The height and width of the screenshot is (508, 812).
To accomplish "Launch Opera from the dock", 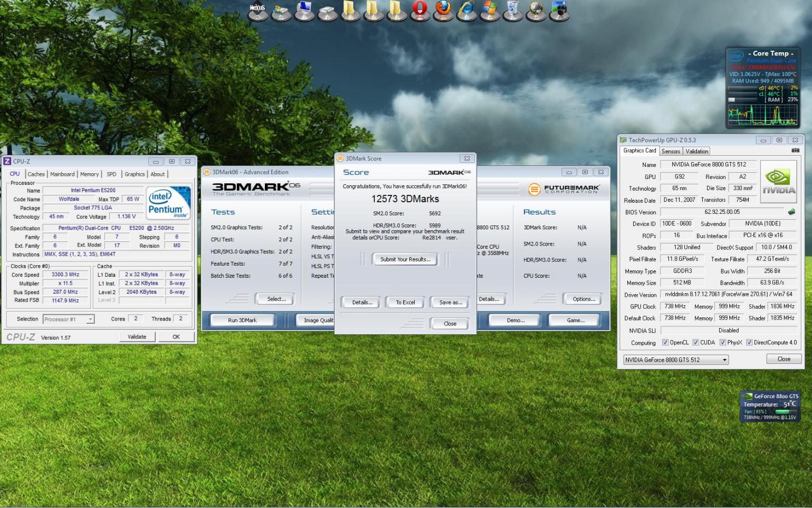I will click(x=420, y=11).
